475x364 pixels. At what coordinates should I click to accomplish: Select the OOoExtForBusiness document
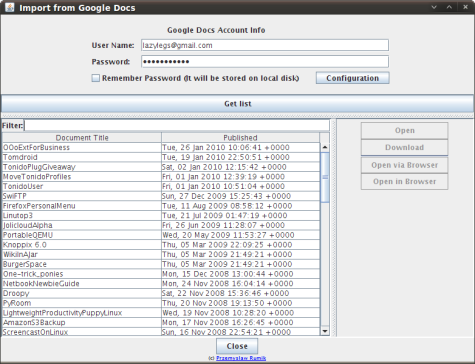coord(82,148)
